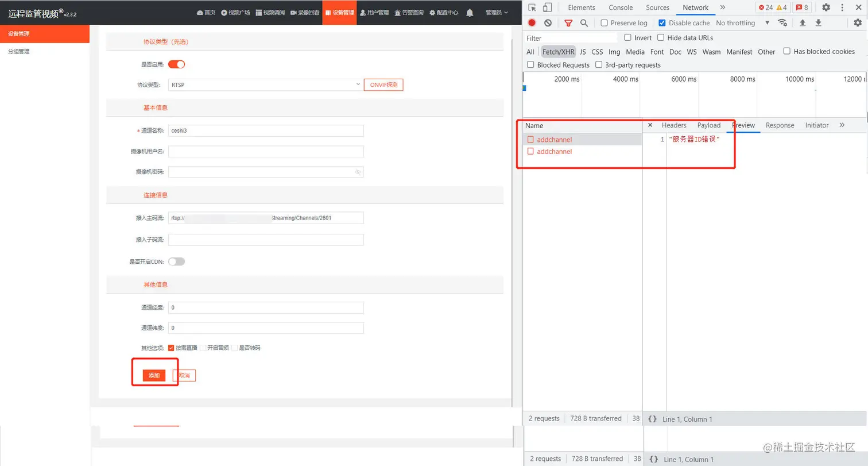Switch to the Console tab
868x466 pixels.
(621, 7)
